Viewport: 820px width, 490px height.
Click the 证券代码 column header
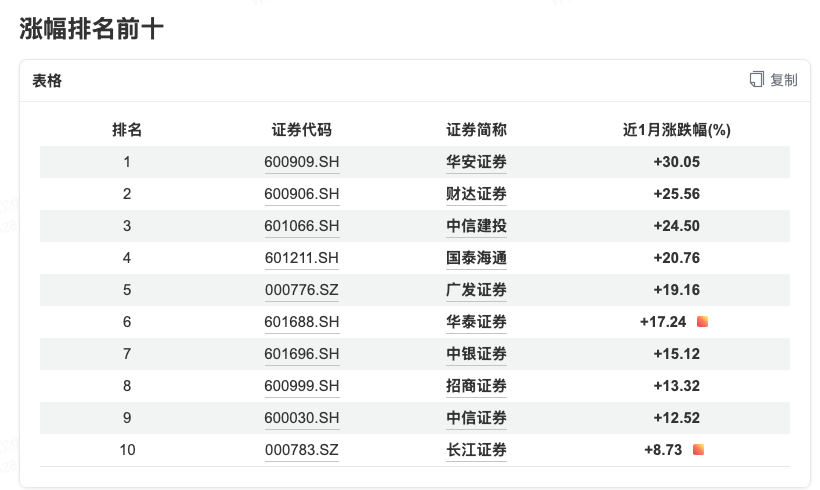click(x=302, y=130)
